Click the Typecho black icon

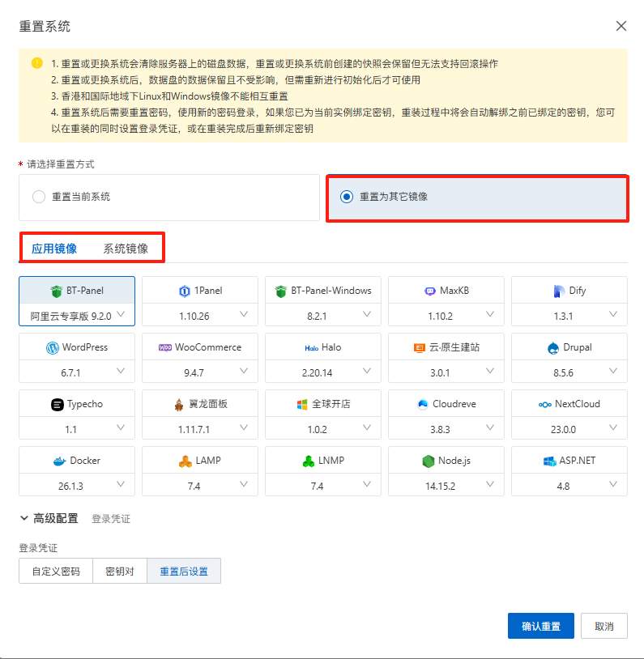(58, 404)
